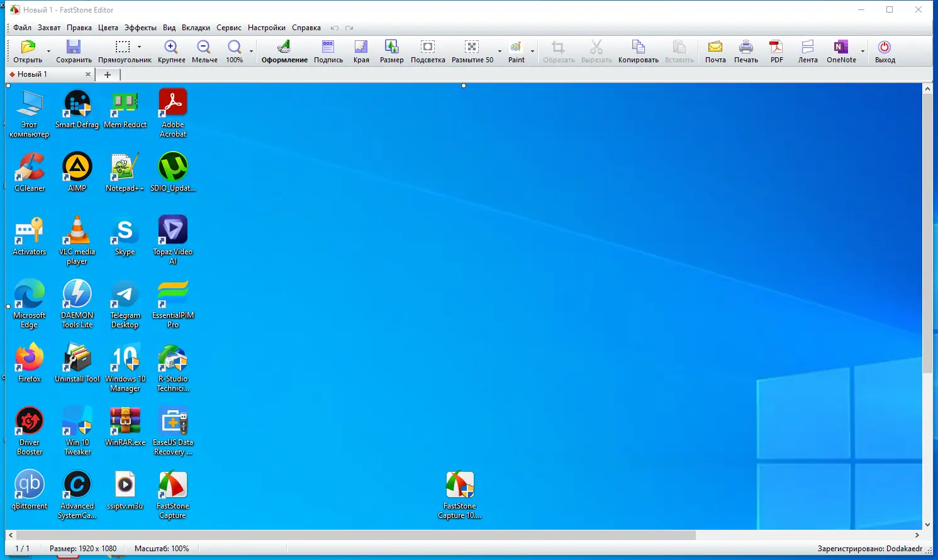Save the image with Сохранить
The height and width of the screenshot is (560, 938).
coord(74,52)
